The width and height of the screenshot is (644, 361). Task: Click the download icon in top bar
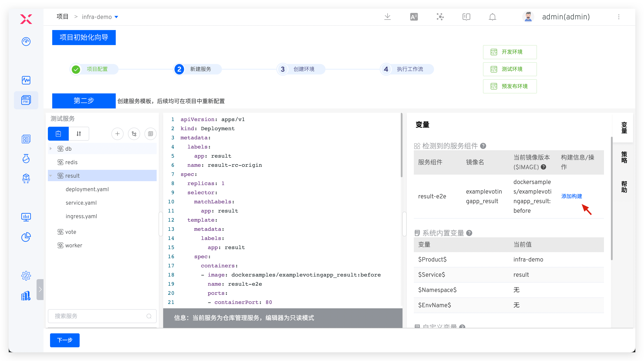tap(387, 17)
